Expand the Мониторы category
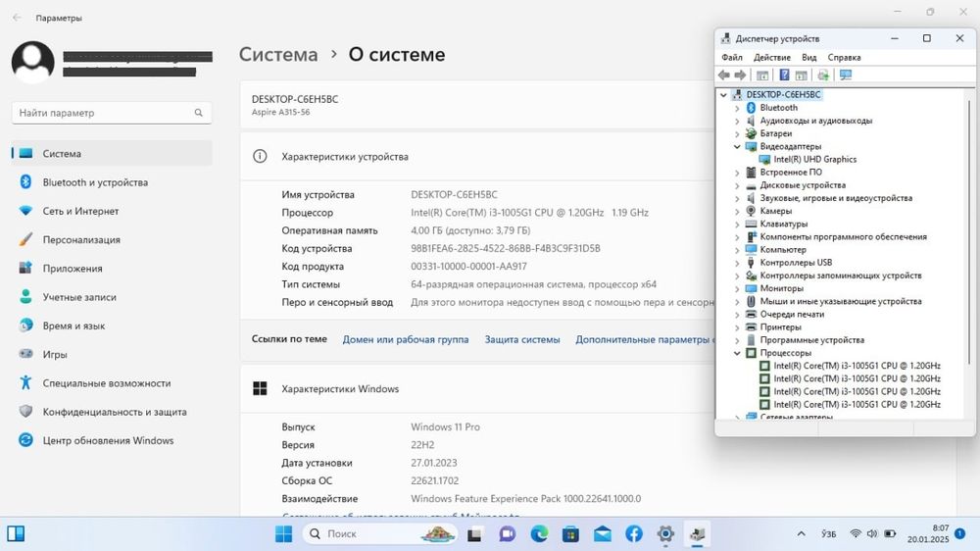 point(737,289)
